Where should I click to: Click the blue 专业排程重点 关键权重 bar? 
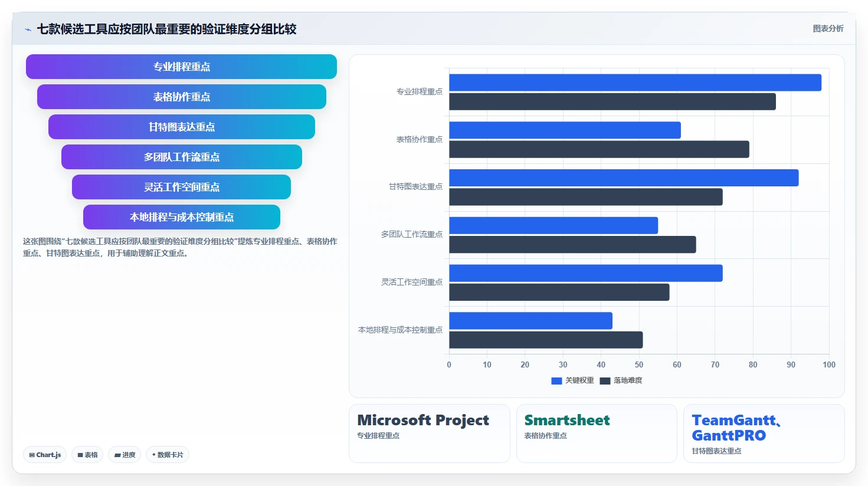click(x=635, y=83)
